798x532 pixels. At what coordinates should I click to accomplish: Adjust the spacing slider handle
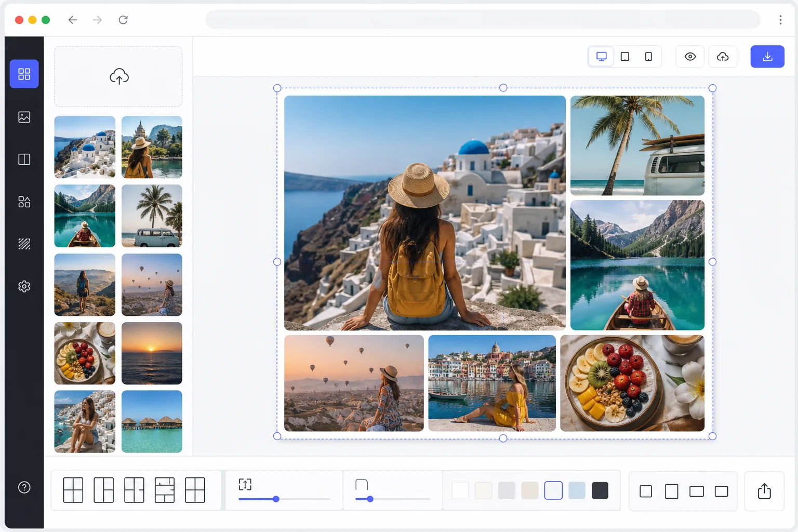(276, 499)
